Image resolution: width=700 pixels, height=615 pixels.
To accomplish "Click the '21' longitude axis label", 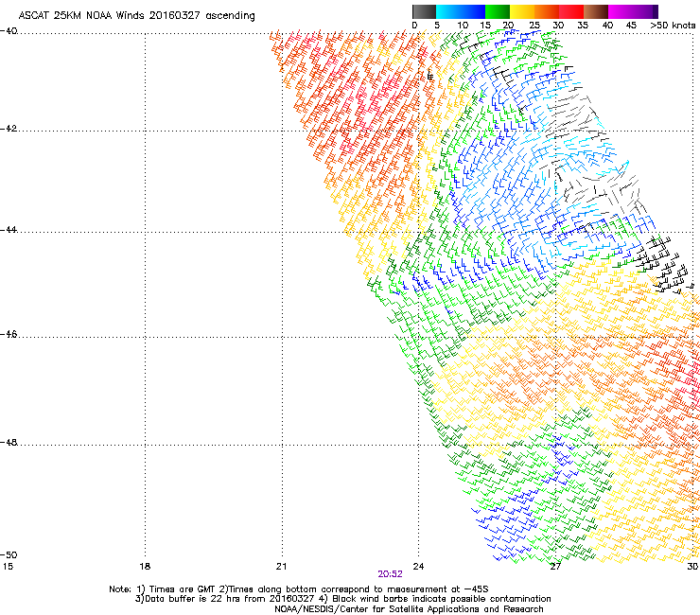I will pyautogui.click(x=281, y=567).
